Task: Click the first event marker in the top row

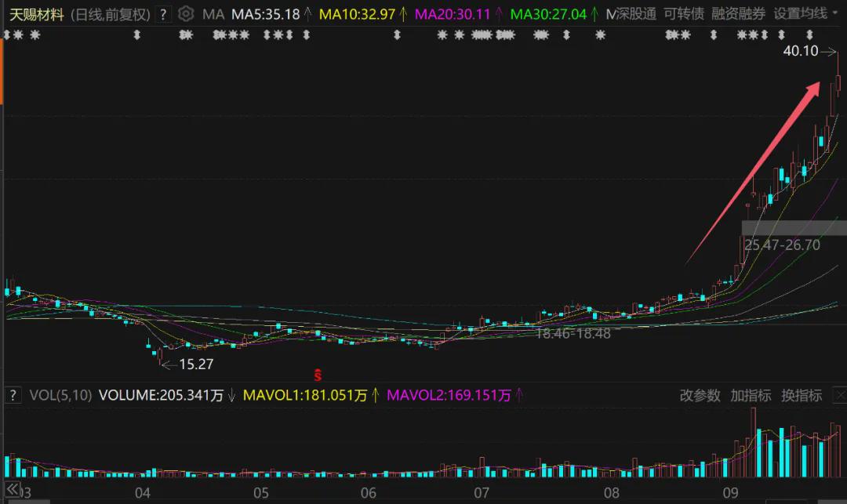Action: pyautogui.click(x=8, y=34)
